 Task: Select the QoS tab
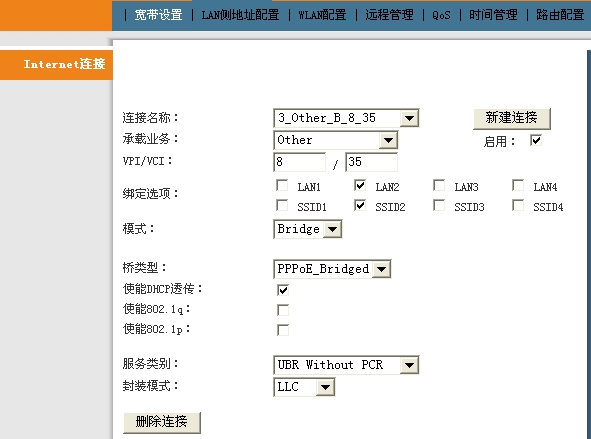(441, 15)
